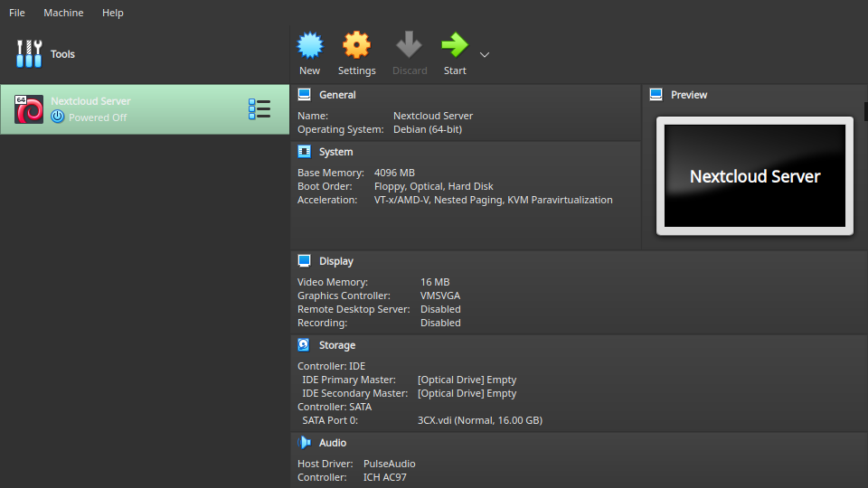Viewport: 868px width, 488px height.
Task: Click the Storage section disk icon
Action: (304, 344)
